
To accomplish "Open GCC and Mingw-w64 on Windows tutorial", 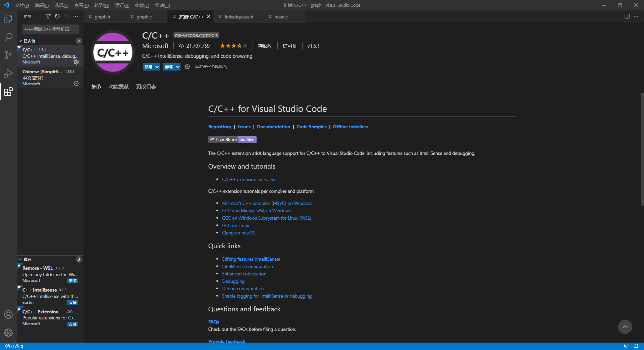I will [256, 211].
